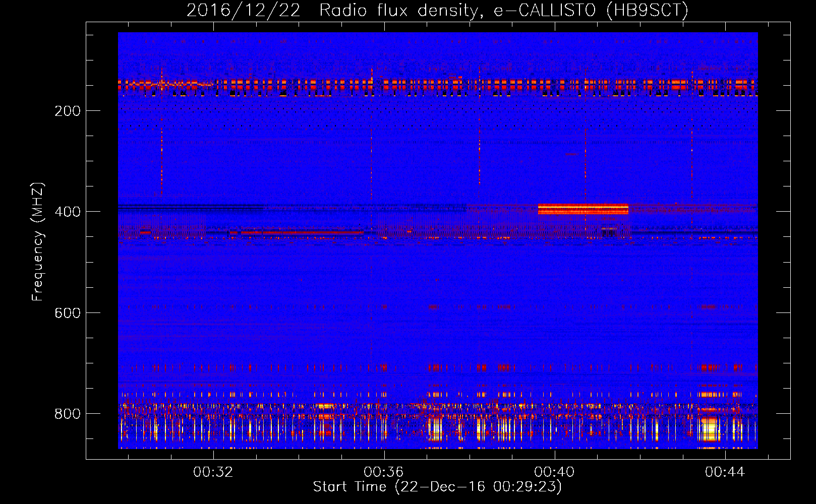816x504 pixels.
Task: Click the 00:44 time tick label
Action: click(x=725, y=472)
